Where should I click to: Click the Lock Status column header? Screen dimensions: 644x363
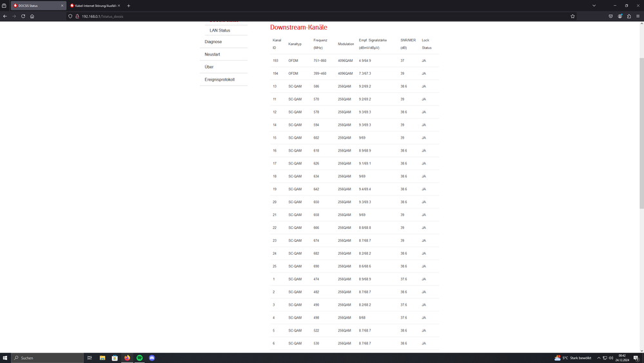[426, 44]
